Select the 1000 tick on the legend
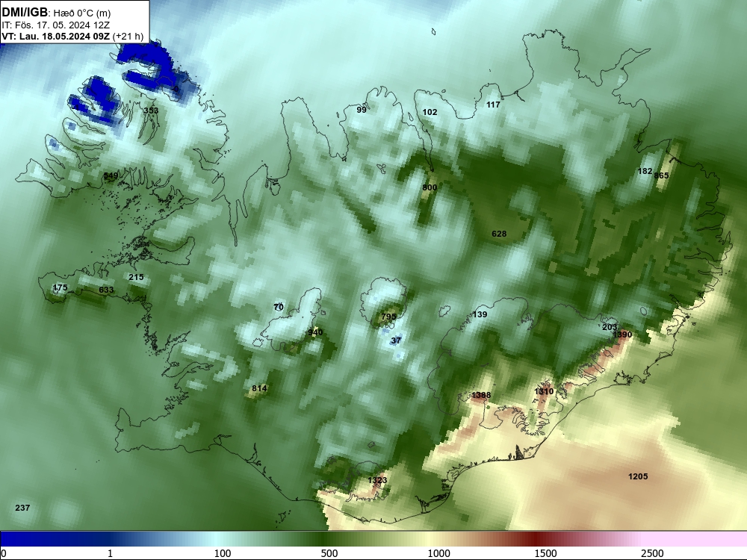Viewport: 747px width, 560px height. pos(438,553)
